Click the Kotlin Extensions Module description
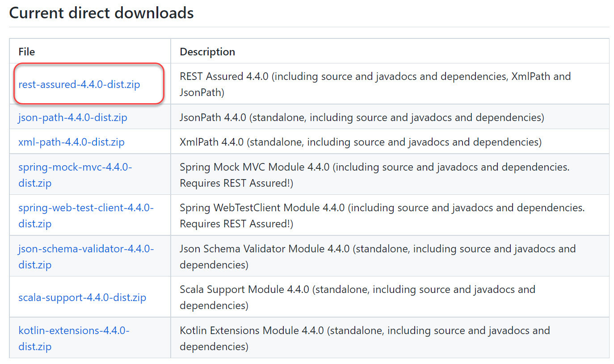This screenshot has height=364, width=614. 365,338
